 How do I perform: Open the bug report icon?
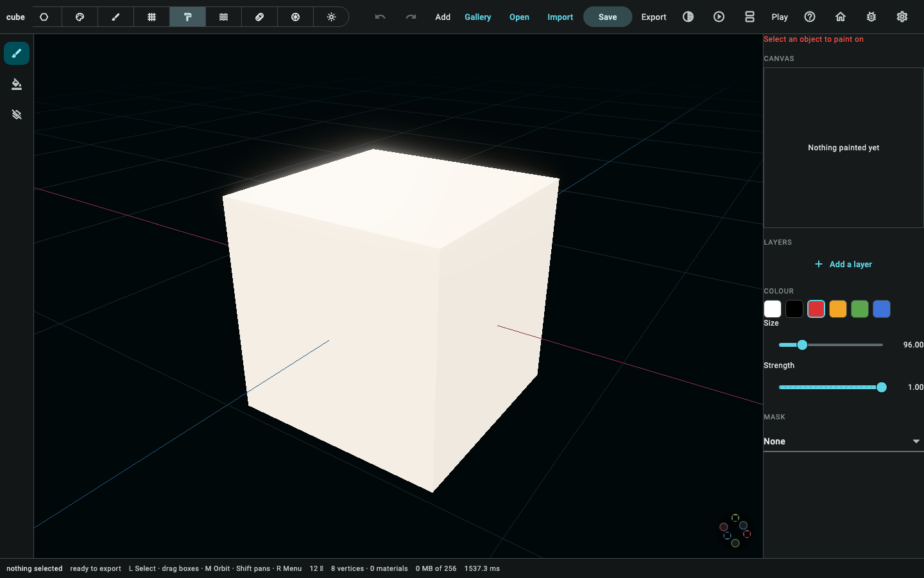pyautogui.click(x=871, y=17)
